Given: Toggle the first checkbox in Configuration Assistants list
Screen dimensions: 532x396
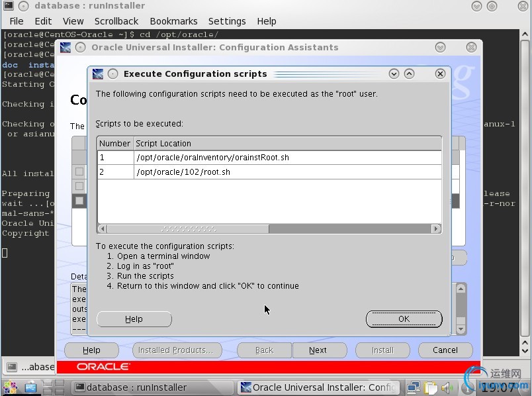Looking at the screenshot, I should pyautogui.click(x=79, y=172).
